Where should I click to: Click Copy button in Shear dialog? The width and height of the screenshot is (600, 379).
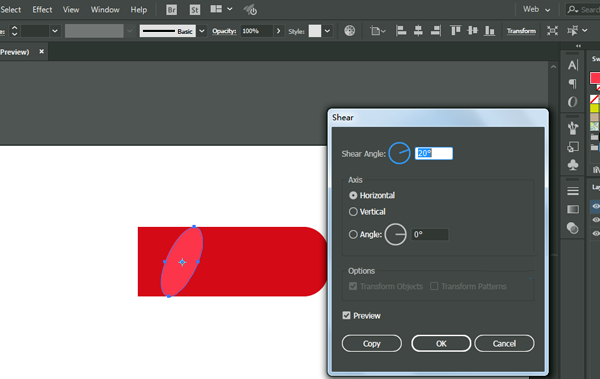pos(372,343)
